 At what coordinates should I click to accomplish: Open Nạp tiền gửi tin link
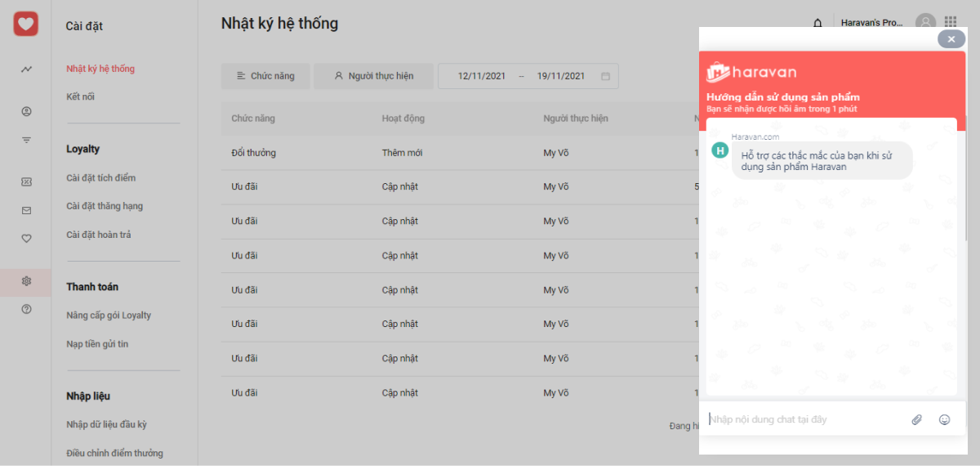[97, 344]
